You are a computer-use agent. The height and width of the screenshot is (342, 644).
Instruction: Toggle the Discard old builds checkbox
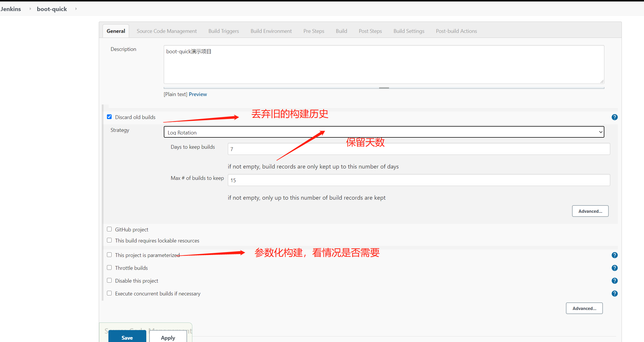(x=110, y=116)
